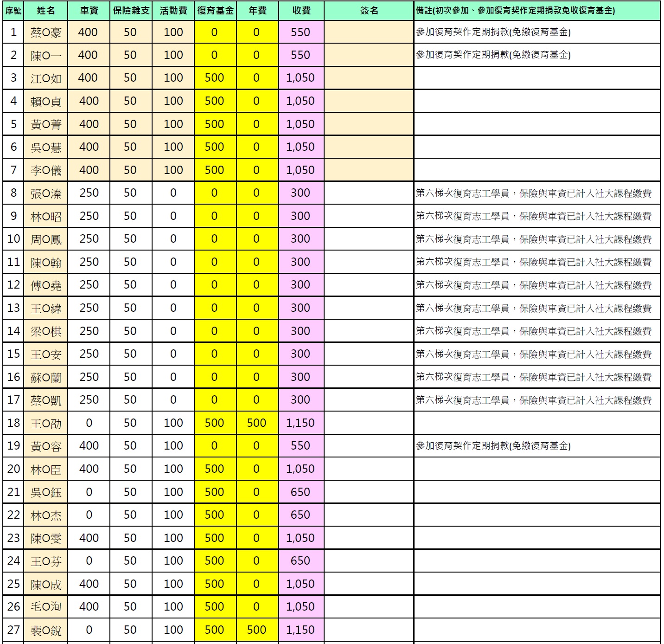Select name cell 蔡O凱
This screenshot has width=664, height=644.
pos(46,400)
